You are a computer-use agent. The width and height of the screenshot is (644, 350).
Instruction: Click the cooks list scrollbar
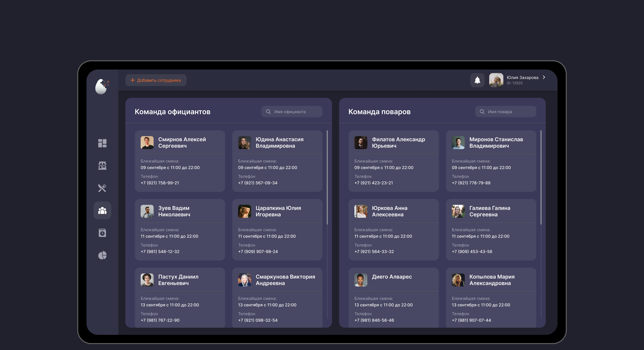click(x=541, y=177)
